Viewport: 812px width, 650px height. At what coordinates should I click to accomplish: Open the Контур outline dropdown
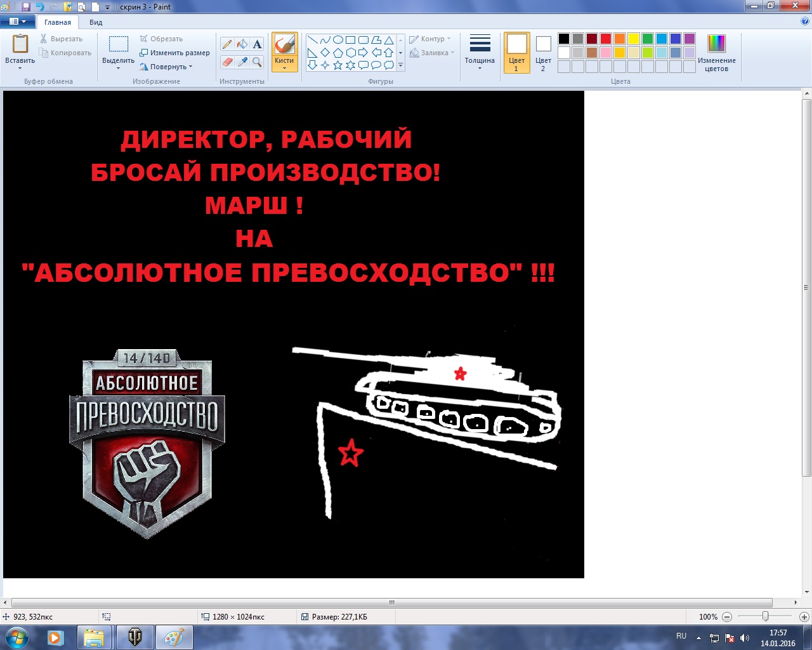[x=430, y=39]
